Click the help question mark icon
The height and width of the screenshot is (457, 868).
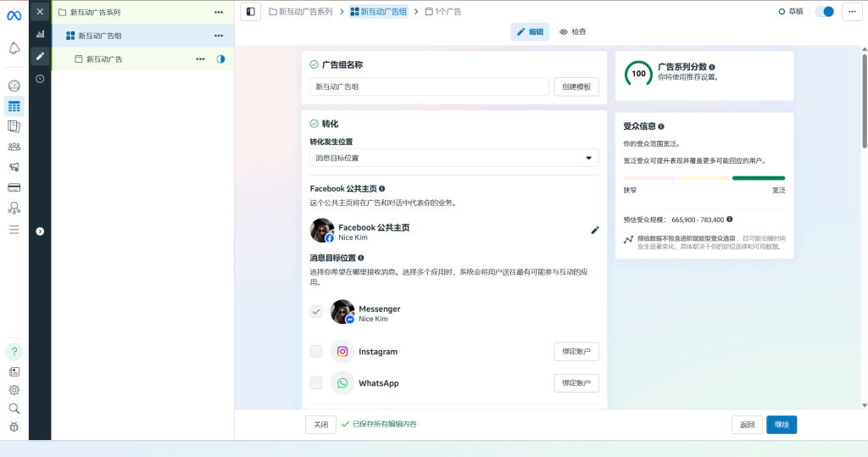click(x=14, y=351)
